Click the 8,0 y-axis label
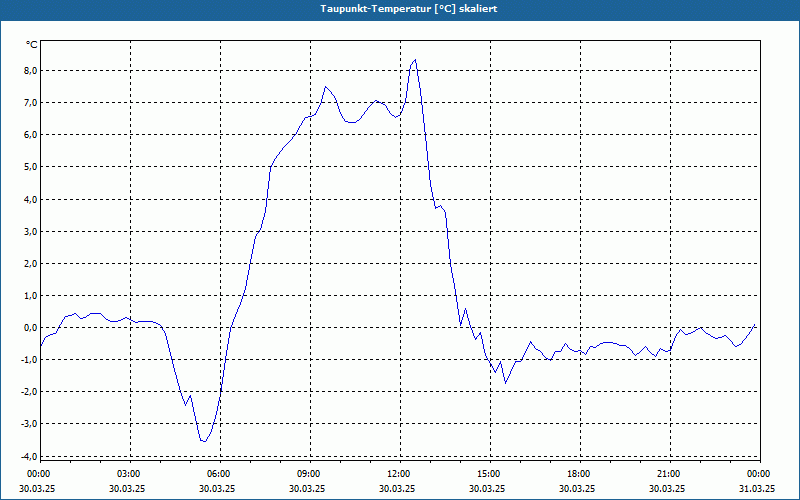800x500 pixels. [x=31, y=70]
